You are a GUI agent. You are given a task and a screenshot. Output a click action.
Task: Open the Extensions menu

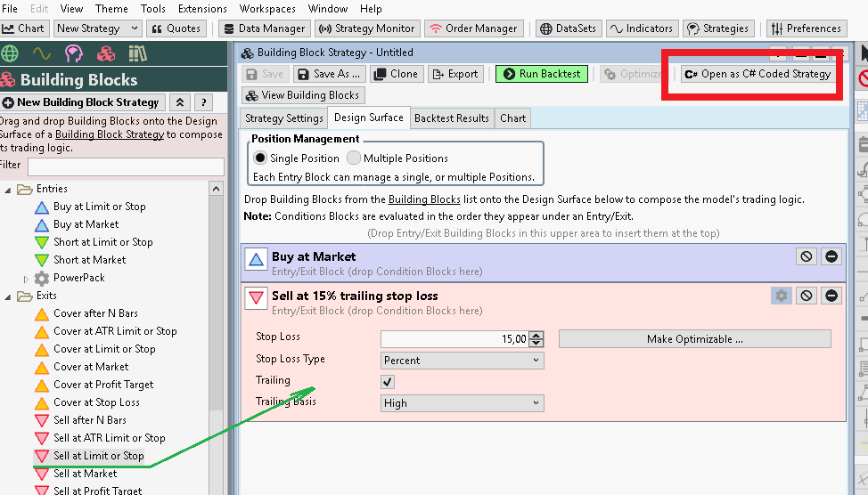coord(202,9)
